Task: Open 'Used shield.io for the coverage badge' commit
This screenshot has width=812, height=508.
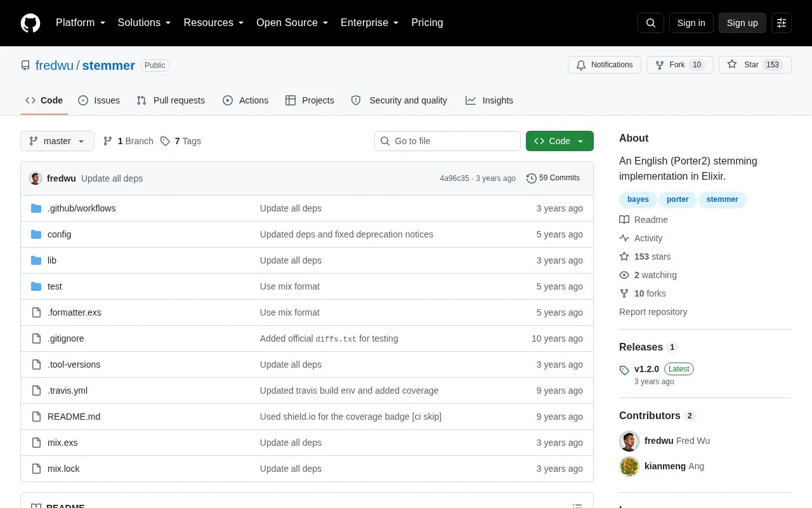Action: pyautogui.click(x=350, y=417)
